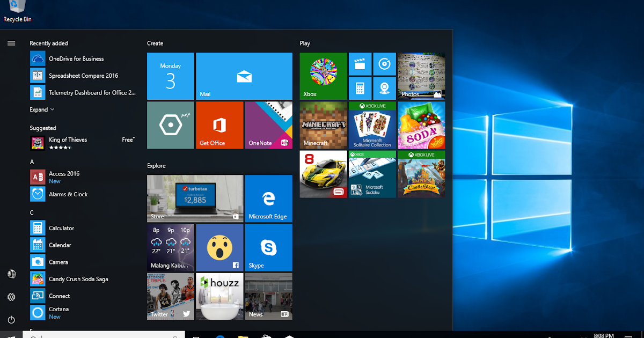This screenshot has height=338, width=644.
Task: Open the Recycle Bin
Action: point(17,10)
